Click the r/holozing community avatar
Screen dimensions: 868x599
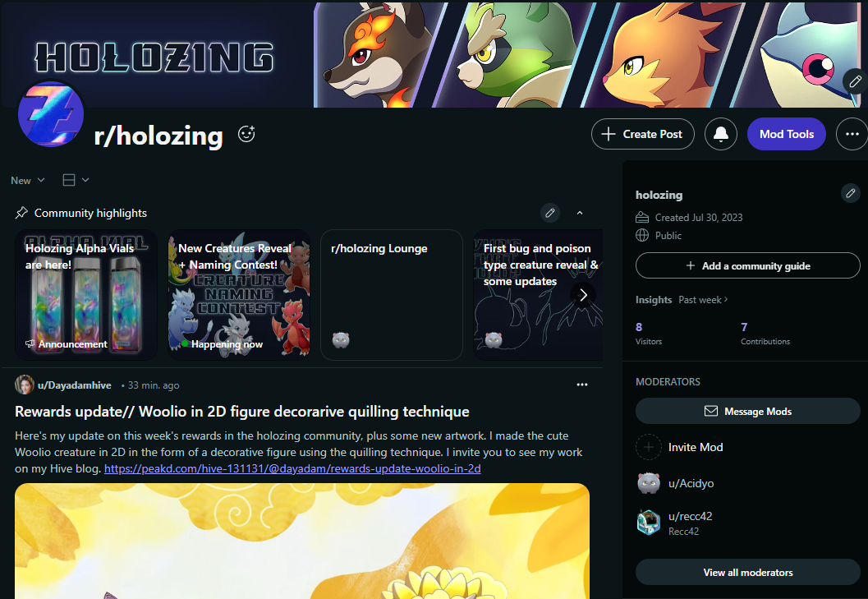[x=51, y=114]
